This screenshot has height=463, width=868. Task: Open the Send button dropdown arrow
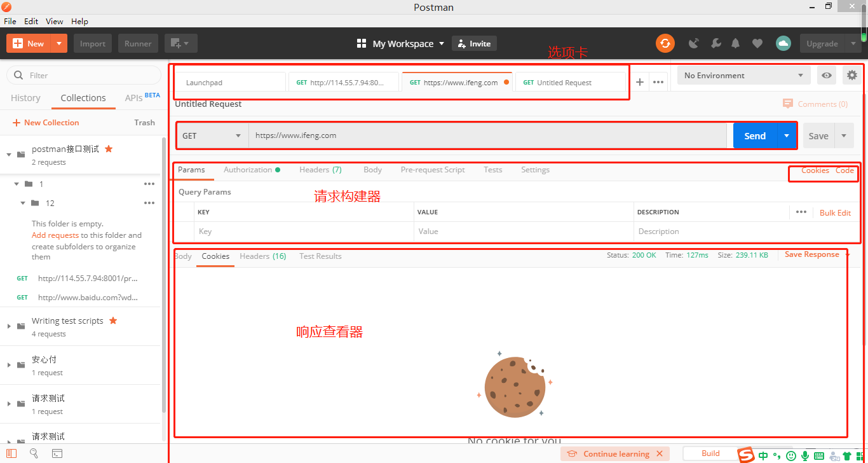pyautogui.click(x=787, y=135)
